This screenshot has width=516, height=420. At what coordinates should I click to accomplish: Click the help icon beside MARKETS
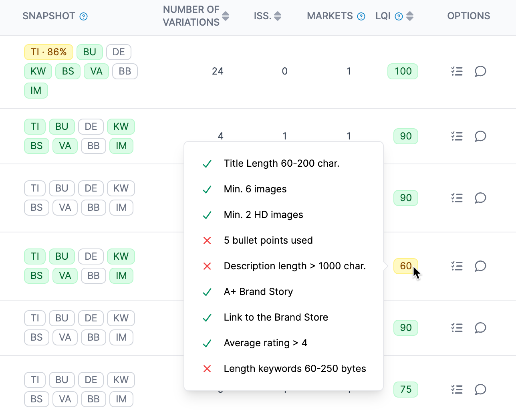click(x=361, y=16)
